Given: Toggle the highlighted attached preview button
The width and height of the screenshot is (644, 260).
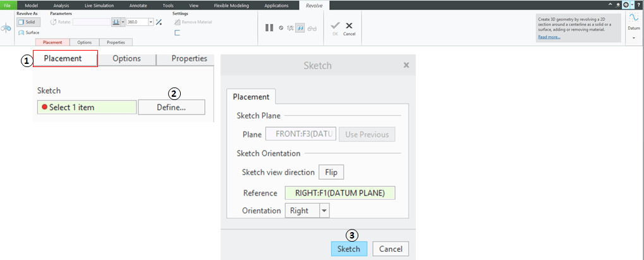Looking at the screenshot, I should pyautogui.click(x=300, y=28).
